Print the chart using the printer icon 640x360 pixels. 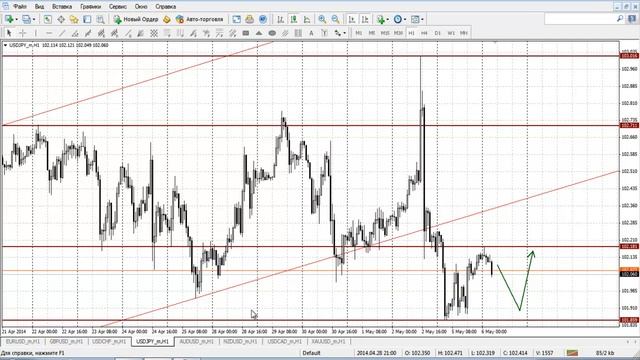click(249, 19)
